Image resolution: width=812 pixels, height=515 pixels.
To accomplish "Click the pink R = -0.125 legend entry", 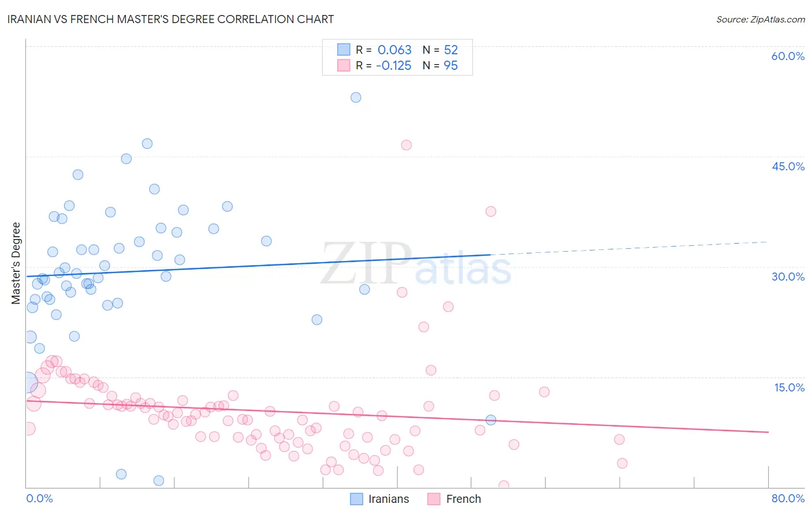I will pos(397,65).
